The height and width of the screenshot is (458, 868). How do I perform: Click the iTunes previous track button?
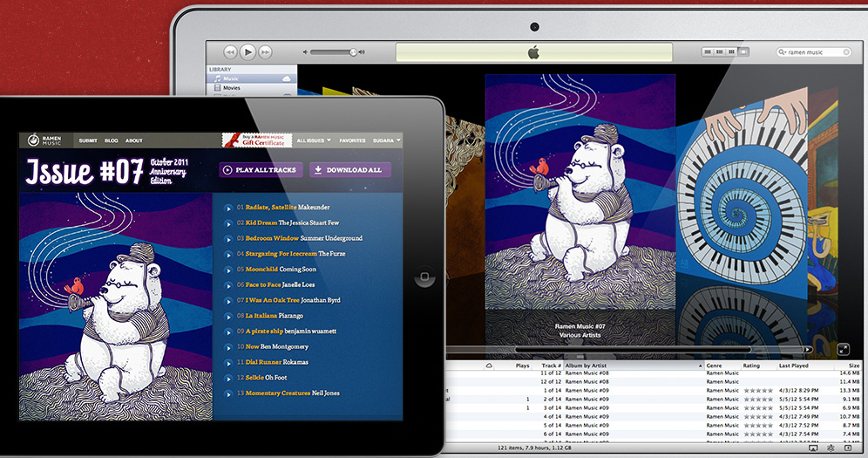[230, 52]
